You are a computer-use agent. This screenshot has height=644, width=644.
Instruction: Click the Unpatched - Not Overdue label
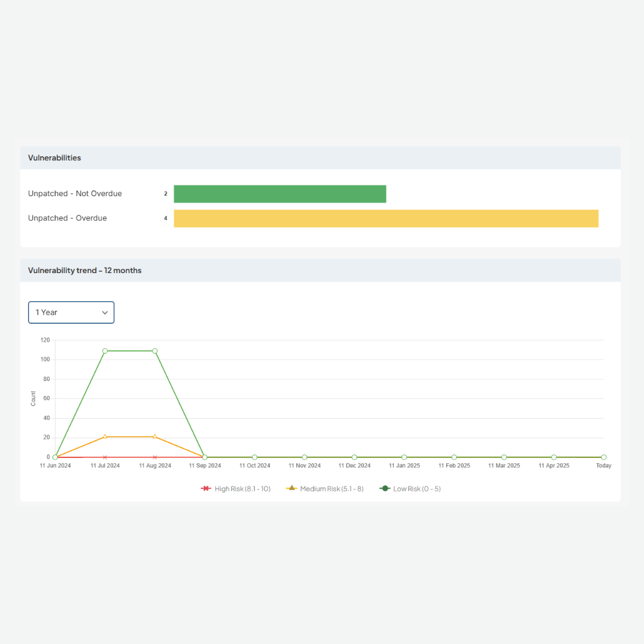click(75, 193)
